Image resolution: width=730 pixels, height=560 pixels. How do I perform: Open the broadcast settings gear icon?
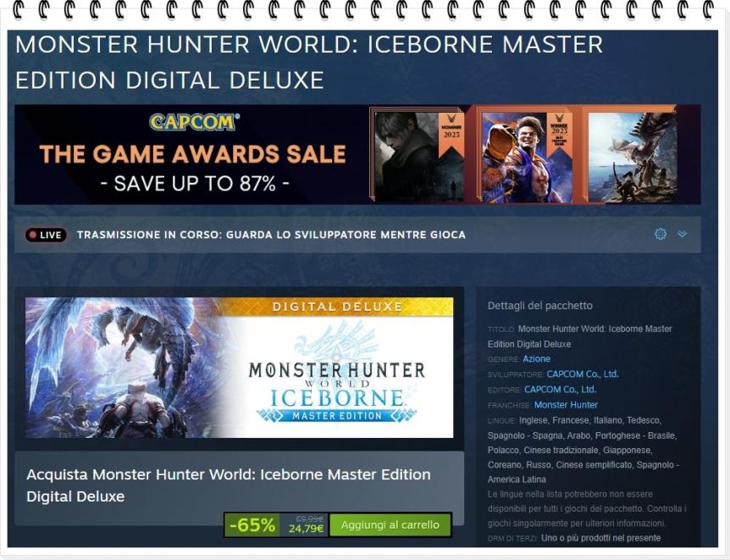pyautogui.click(x=661, y=234)
